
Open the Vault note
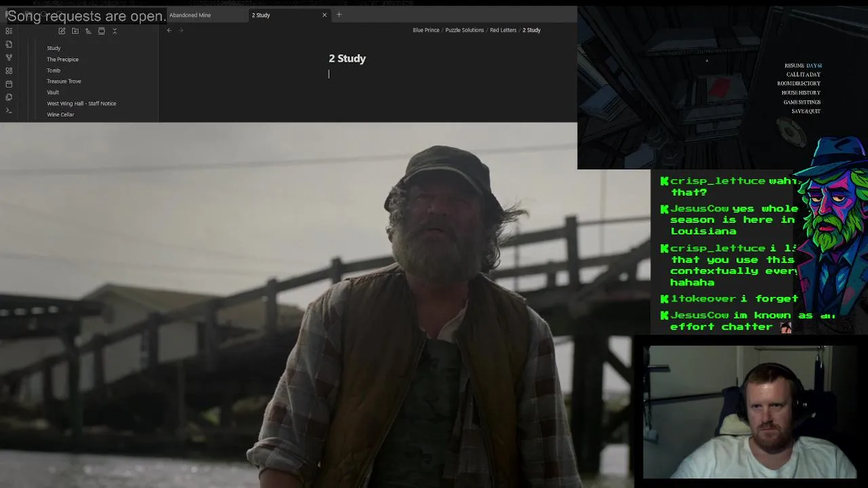tap(53, 92)
